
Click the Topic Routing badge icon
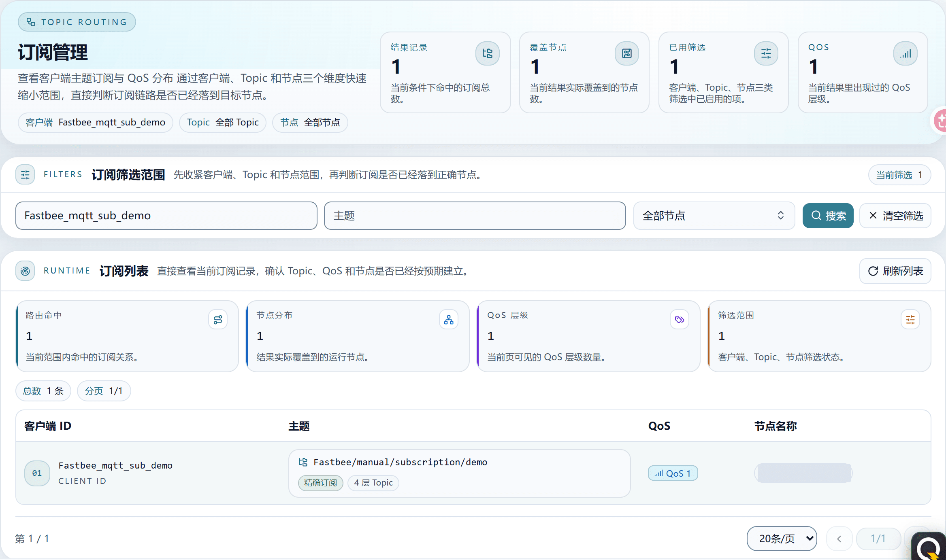click(31, 22)
